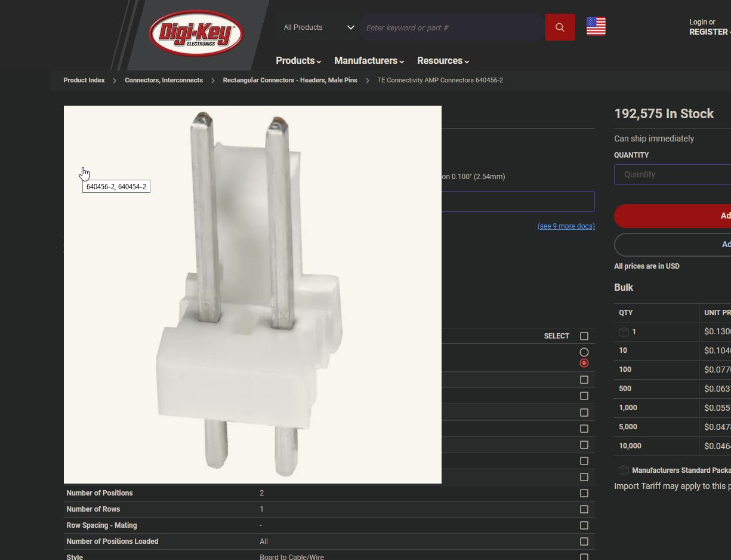Select the unselected radio button under SELECT

584,352
